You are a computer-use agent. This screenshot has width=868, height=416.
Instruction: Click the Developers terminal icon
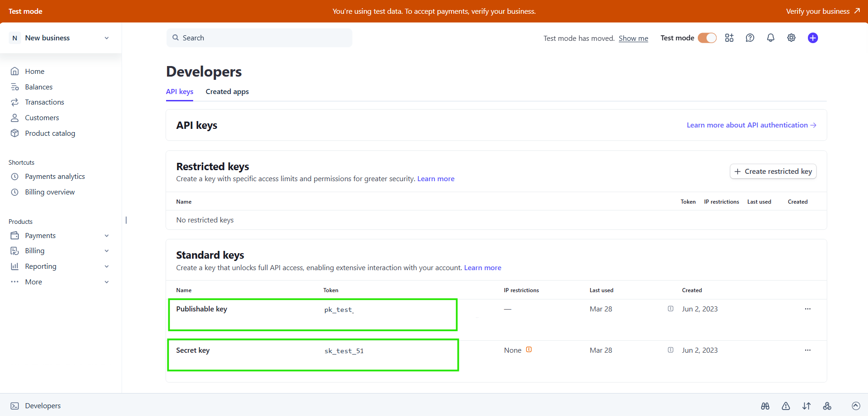pyautogui.click(x=15, y=406)
